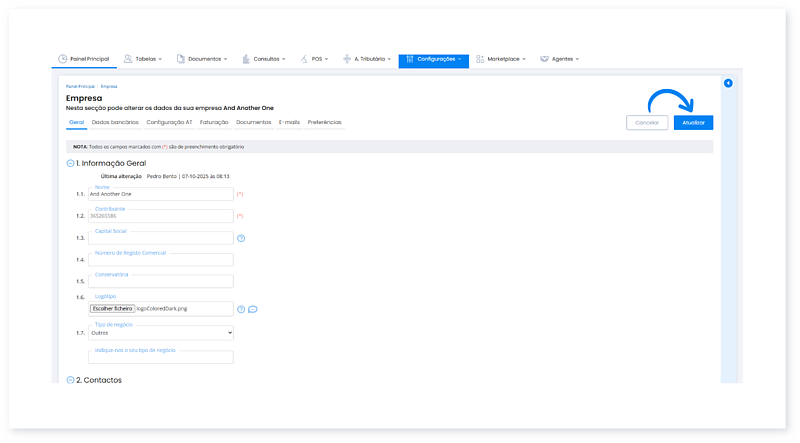
Task: Click the Agentes handshake icon
Action: click(x=545, y=59)
